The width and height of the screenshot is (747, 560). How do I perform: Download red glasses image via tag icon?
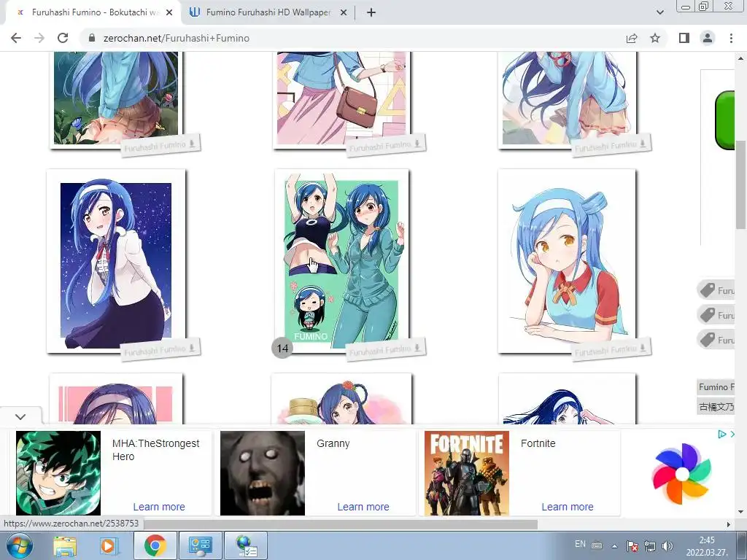tap(643, 144)
